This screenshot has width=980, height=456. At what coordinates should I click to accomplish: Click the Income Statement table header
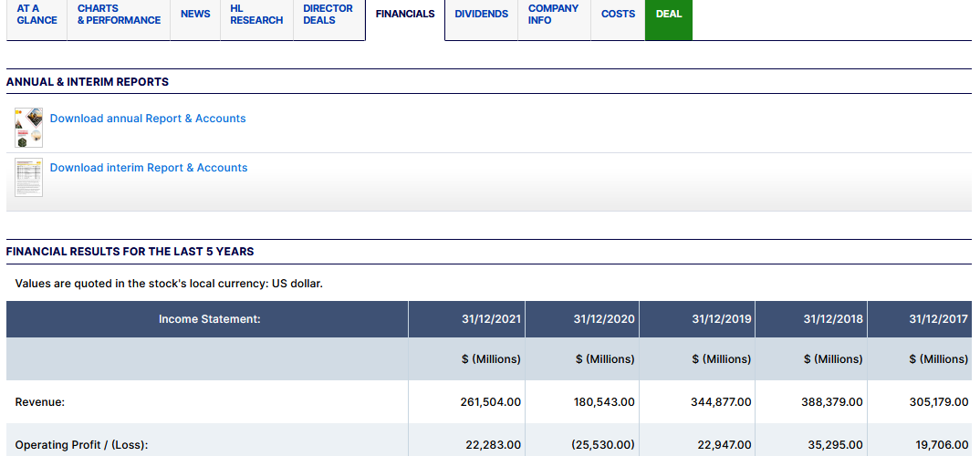click(209, 319)
